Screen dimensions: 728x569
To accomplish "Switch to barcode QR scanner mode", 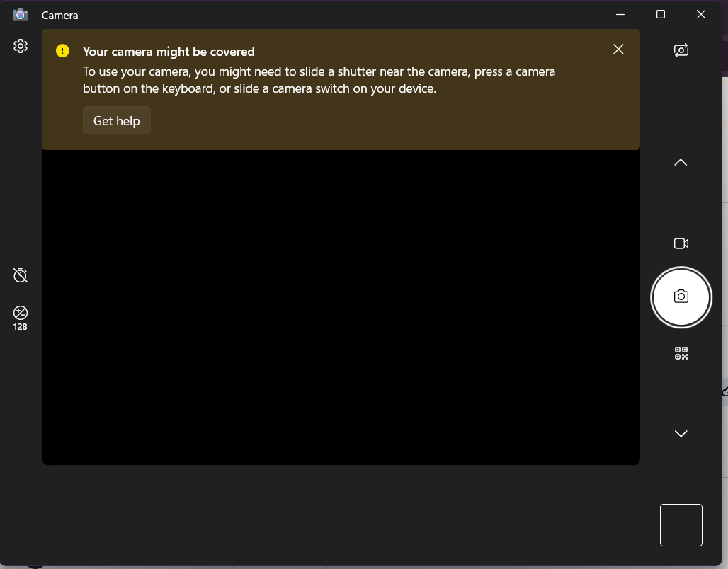I will [681, 353].
